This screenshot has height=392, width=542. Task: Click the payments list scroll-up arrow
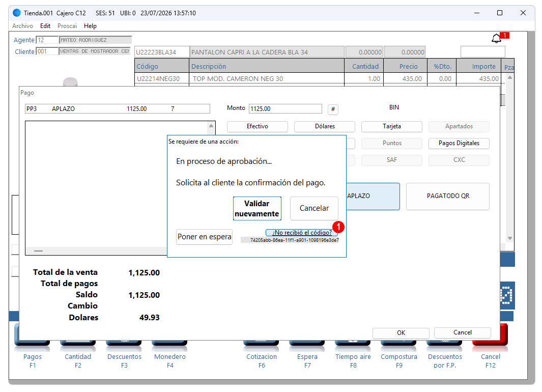pos(211,126)
